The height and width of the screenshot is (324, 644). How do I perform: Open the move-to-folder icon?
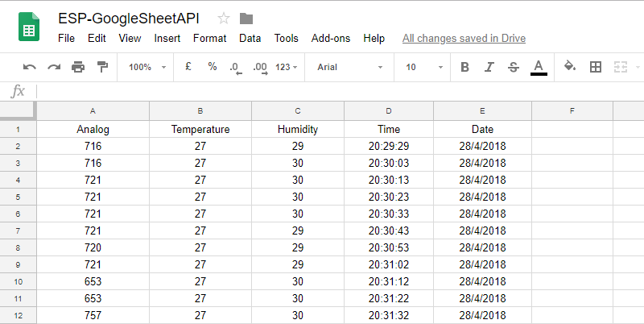click(x=246, y=19)
